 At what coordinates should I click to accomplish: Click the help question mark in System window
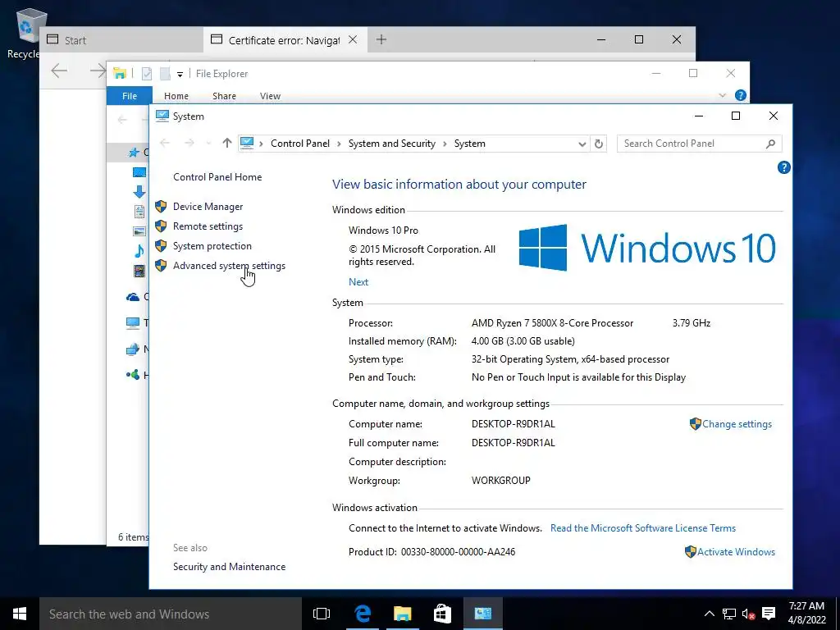783,167
